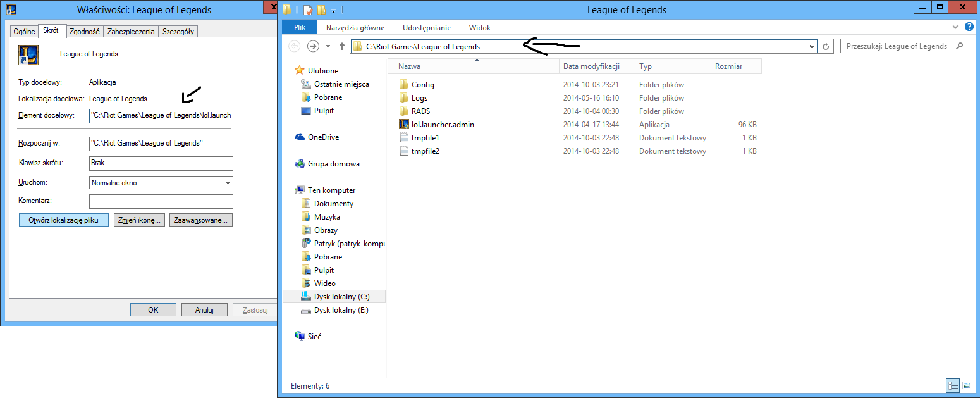980x398 pixels.
Task: Switch to Ogólne tab in Properties
Action: 24,32
